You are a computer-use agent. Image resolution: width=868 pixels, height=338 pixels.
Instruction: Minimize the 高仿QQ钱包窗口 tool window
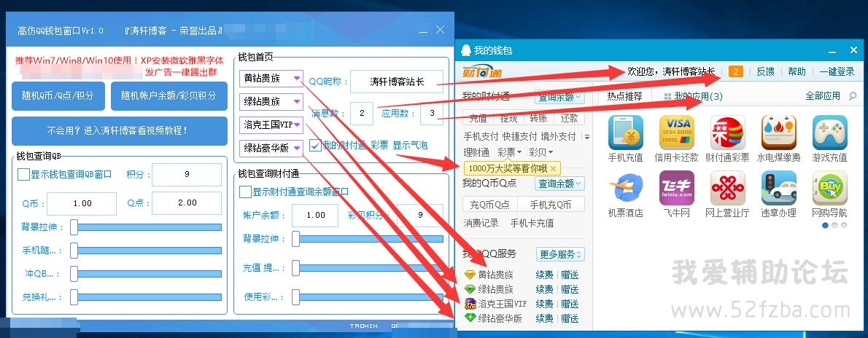[x=422, y=31]
